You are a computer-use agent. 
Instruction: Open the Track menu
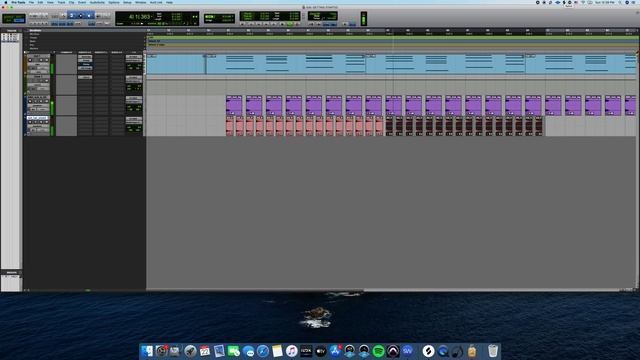click(x=61, y=2)
